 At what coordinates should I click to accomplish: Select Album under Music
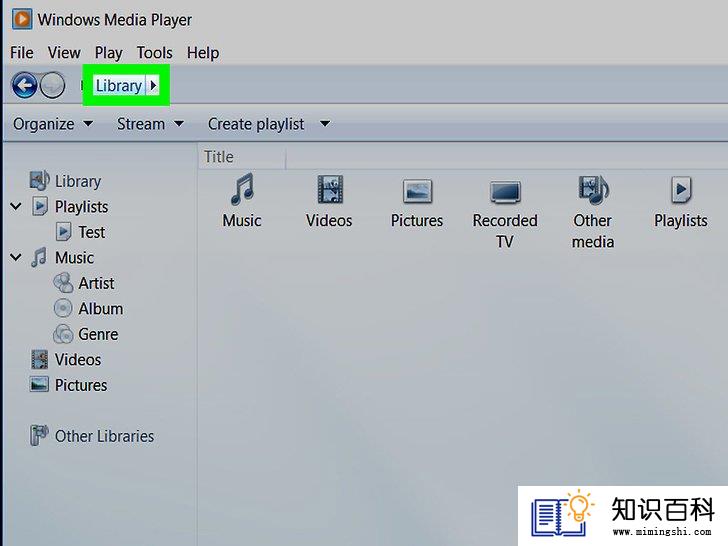click(x=101, y=309)
